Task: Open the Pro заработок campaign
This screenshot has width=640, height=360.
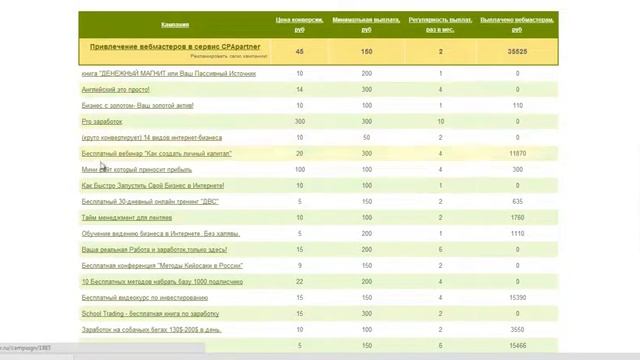Action: pyautogui.click(x=102, y=122)
